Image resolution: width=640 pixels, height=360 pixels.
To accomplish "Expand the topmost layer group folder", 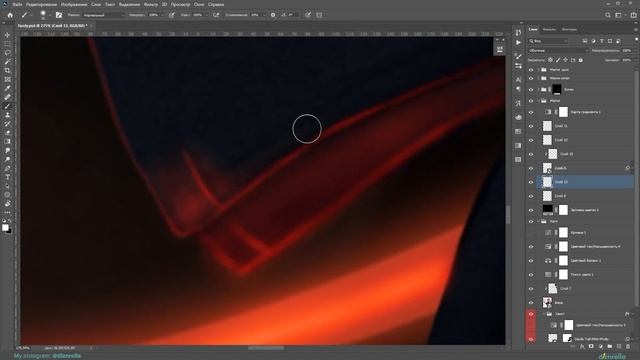I will (539, 70).
